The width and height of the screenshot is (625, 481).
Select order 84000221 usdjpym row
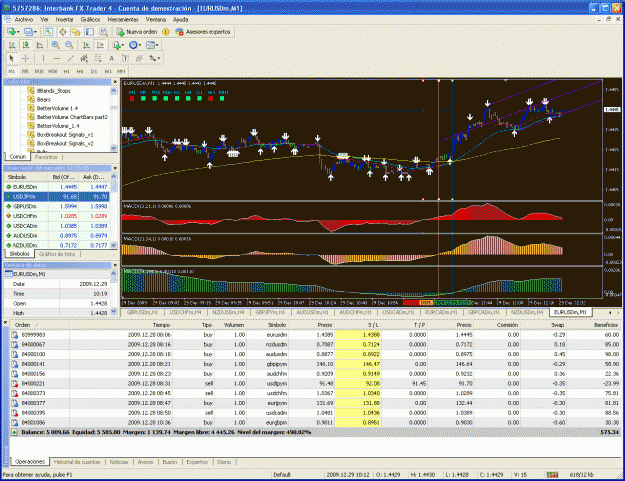click(316, 383)
